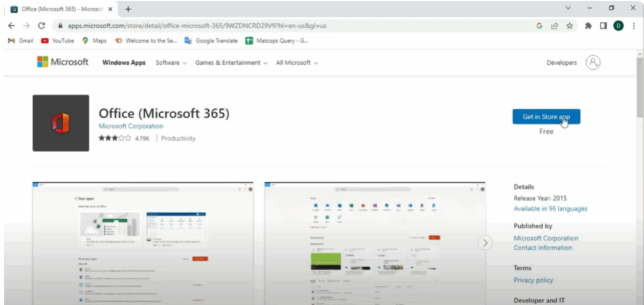Open a new browser tab
This screenshot has height=305, width=644.
[128, 9]
